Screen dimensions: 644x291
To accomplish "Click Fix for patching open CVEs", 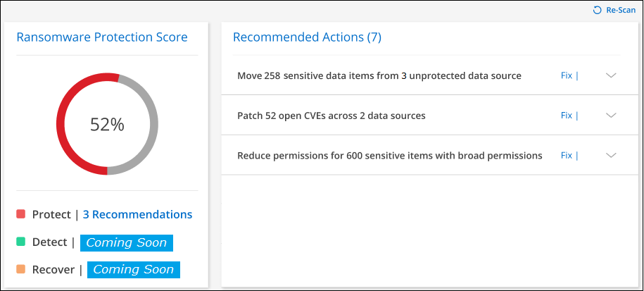I will pyautogui.click(x=567, y=116).
